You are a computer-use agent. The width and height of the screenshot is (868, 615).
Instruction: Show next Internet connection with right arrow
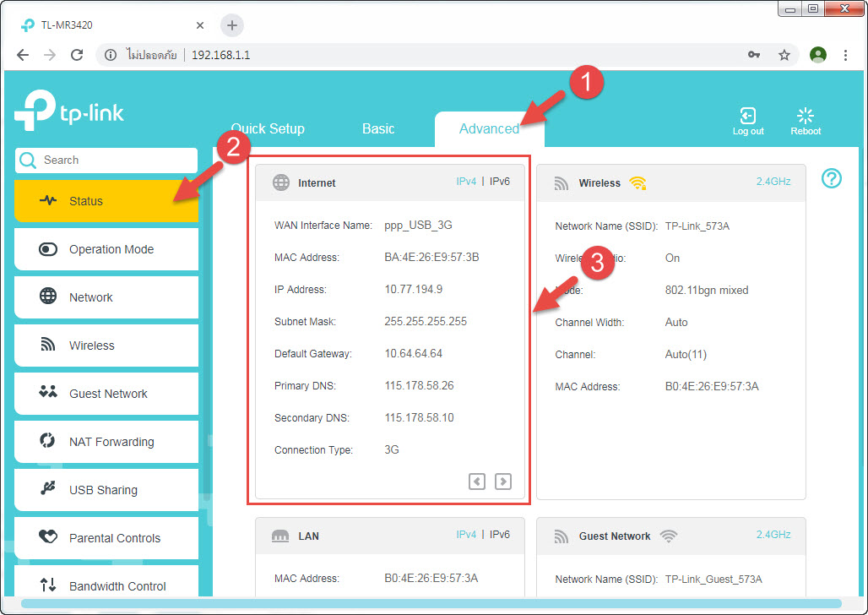[503, 482]
